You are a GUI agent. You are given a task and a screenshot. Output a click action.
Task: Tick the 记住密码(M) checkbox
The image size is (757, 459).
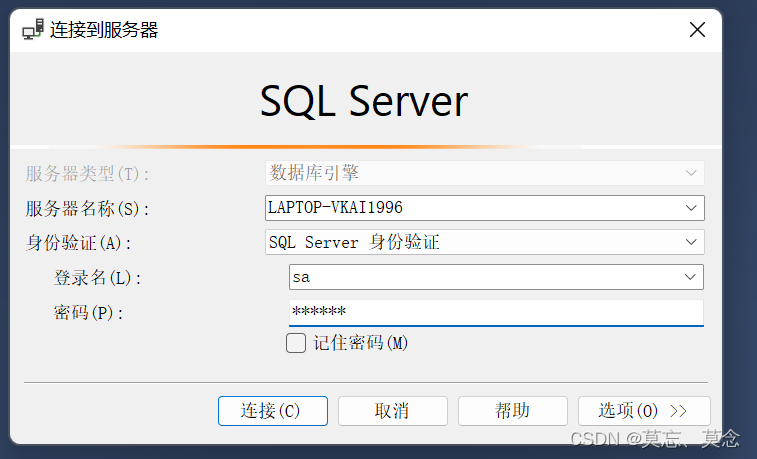point(296,343)
